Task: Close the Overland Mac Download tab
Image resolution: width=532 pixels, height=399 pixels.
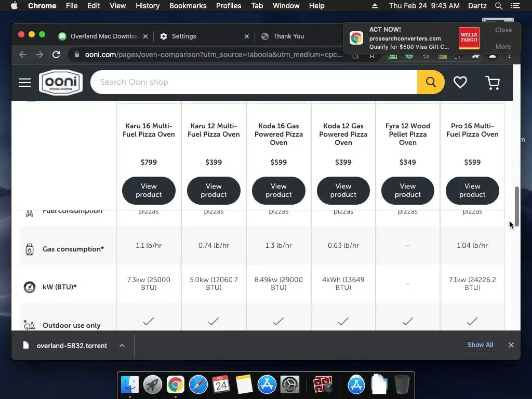Action: pyautogui.click(x=145, y=36)
